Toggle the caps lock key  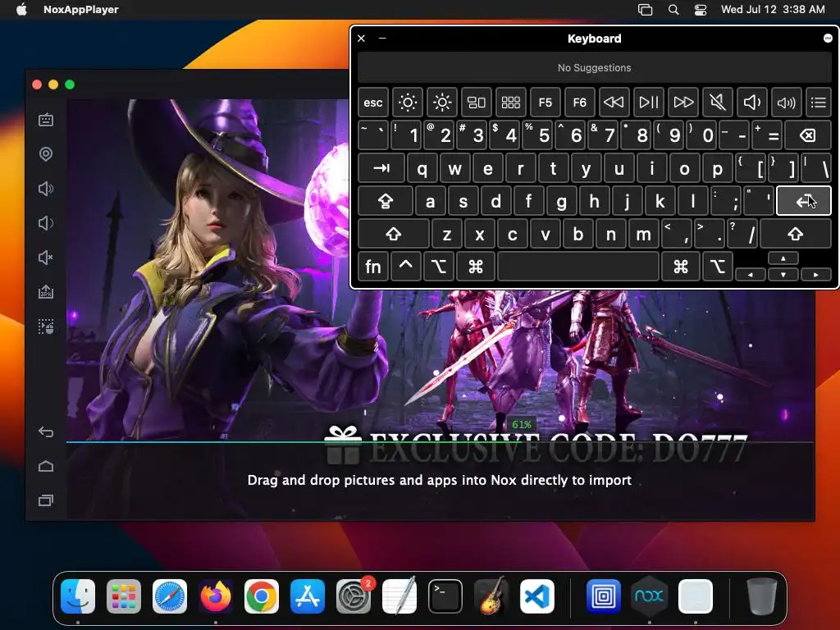point(386,201)
